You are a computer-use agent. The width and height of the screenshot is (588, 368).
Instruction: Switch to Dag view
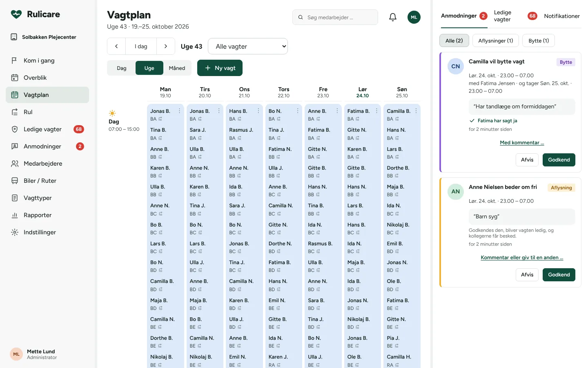click(122, 68)
